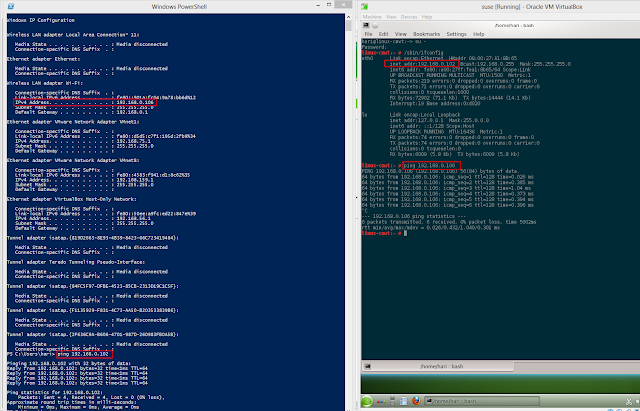640x411 pixels.
Task: Open the VirtualBox View menu beside Machine
Action: point(391,17)
